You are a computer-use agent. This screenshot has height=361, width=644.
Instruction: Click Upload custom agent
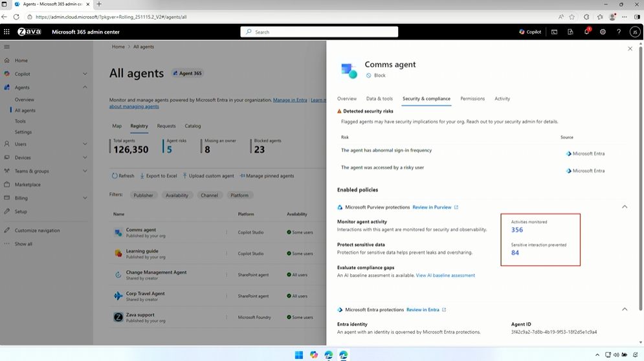[208, 176]
